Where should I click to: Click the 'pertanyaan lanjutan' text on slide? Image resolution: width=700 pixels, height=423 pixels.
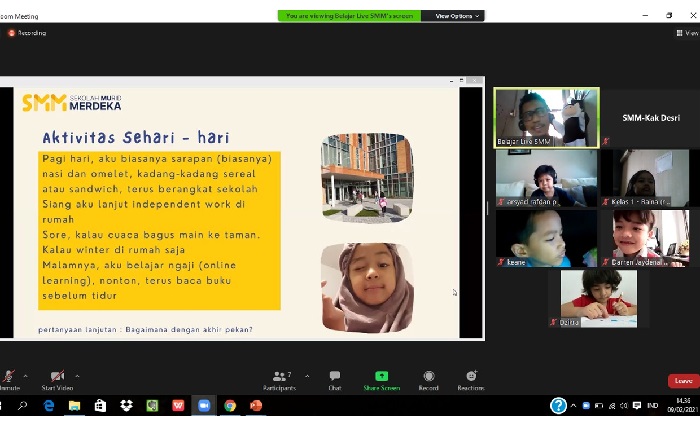pos(145,330)
